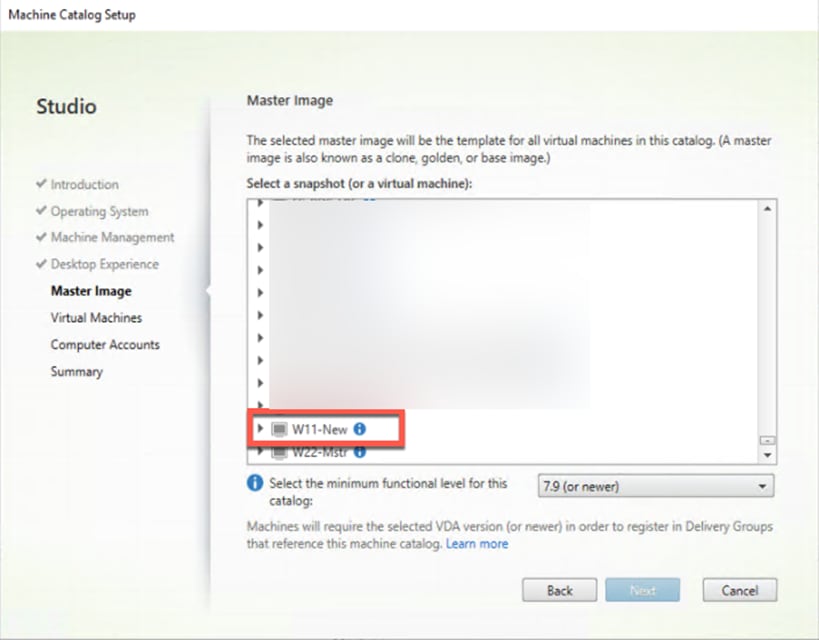Click the "Select a snapshot (or a virtual machine):" label
This screenshot has width=819, height=640.
pyautogui.click(x=359, y=183)
